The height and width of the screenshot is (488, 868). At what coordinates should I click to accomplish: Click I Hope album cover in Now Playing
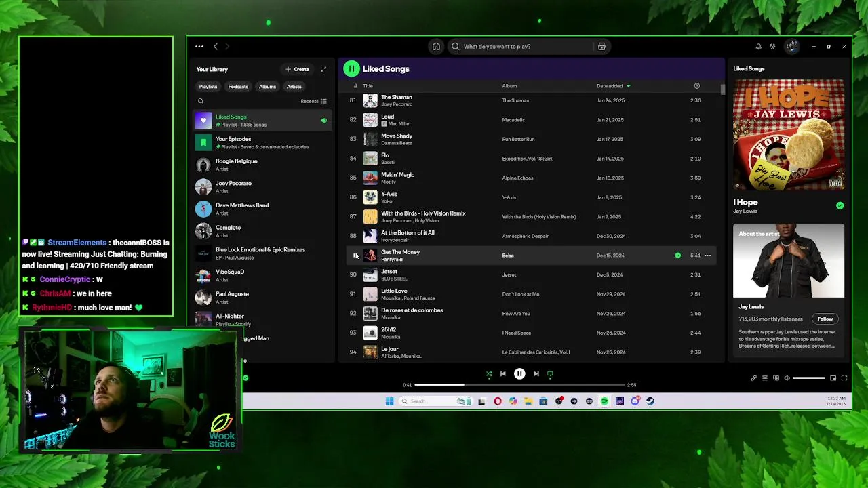(x=789, y=135)
